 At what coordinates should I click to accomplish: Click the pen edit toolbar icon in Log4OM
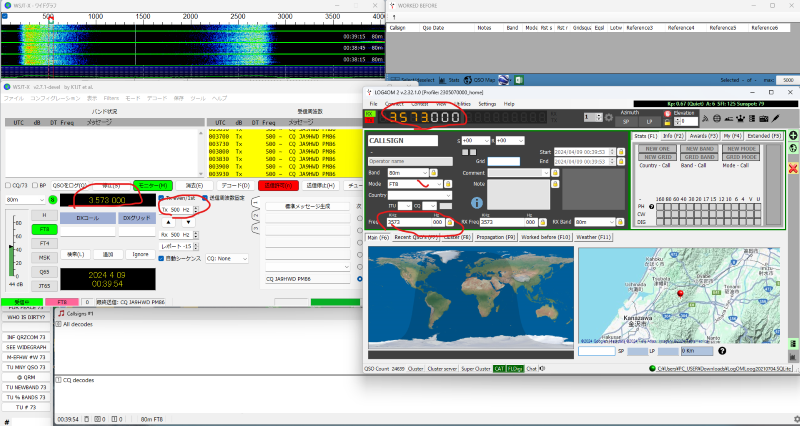(x=776, y=118)
